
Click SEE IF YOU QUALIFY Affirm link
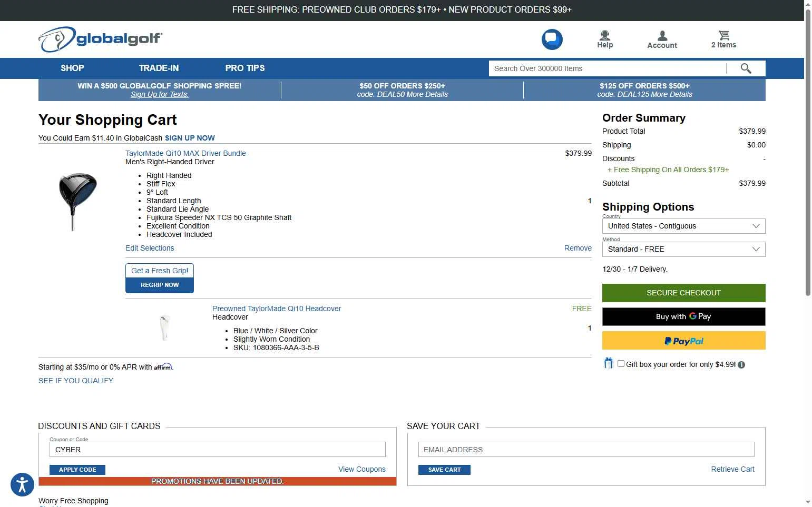76,381
